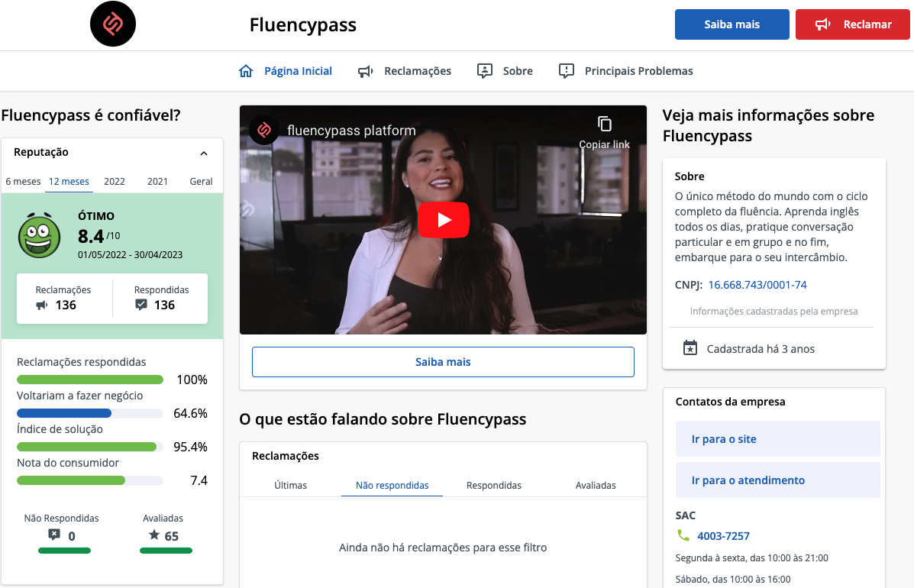Viewport: 914px width, 588px height.
Task: Select the 6 meses reputation tab
Action: tap(24, 181)
